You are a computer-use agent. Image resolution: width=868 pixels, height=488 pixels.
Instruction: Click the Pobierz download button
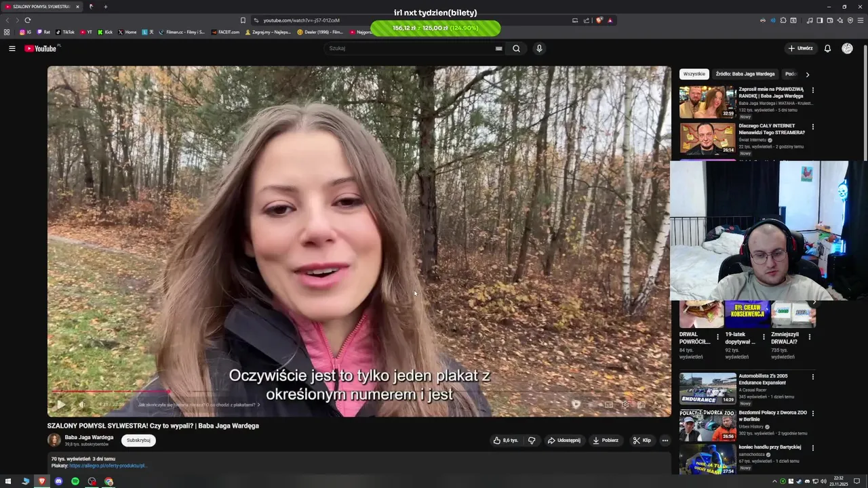tap(605, 441)
